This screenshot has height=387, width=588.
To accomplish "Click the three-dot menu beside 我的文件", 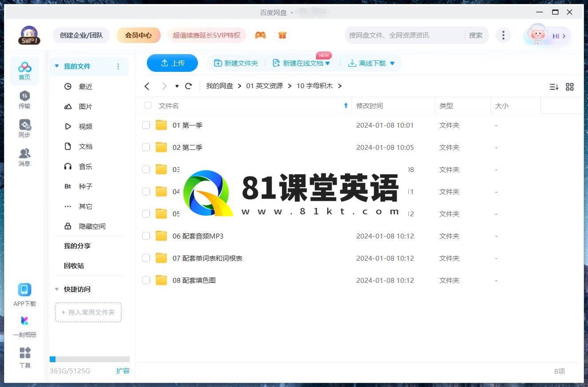I will (118, 66).
